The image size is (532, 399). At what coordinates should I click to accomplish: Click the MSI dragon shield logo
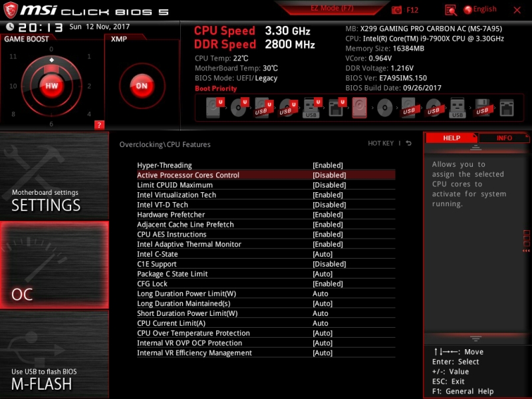pyautogui.click(x=10, y=10)
